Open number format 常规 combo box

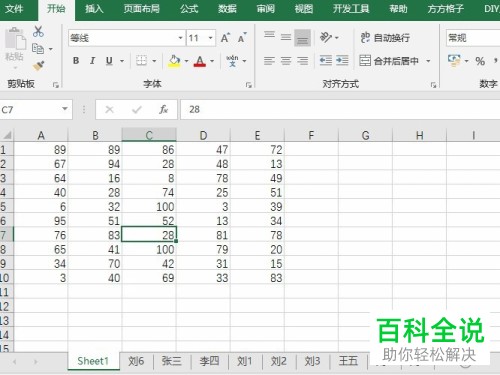[473, 38]
